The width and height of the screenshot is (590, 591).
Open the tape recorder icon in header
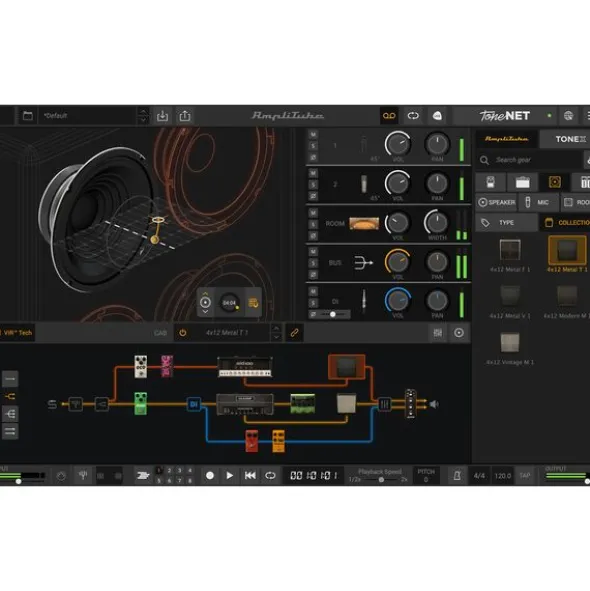point(389,116)
